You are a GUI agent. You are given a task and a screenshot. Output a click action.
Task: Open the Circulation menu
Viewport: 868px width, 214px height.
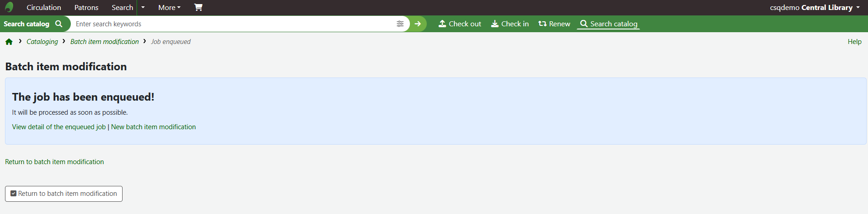coord(44,7)
